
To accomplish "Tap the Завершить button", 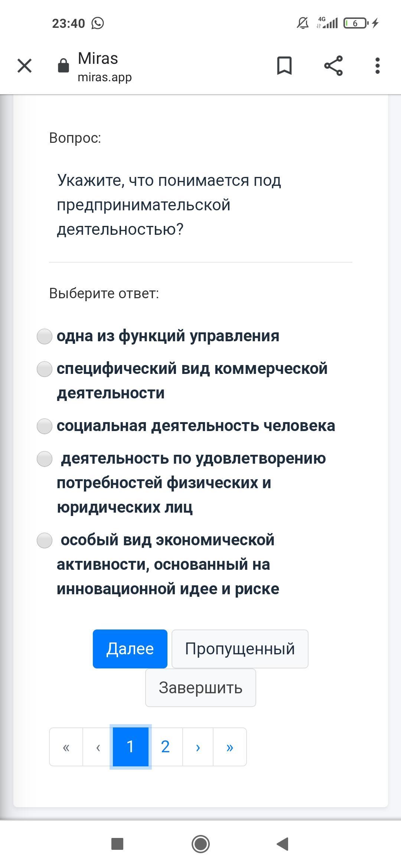I will click(x=200, y=688).
